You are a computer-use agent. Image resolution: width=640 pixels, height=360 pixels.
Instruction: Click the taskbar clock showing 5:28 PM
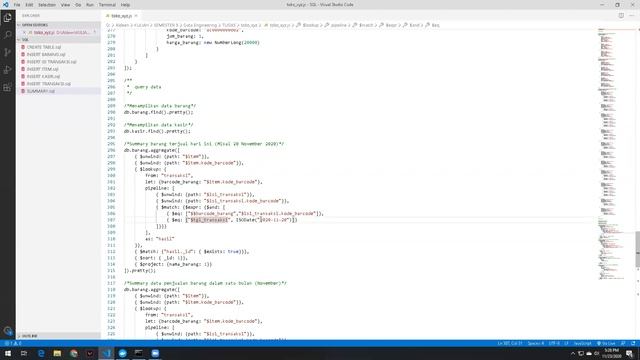(611, 353)
